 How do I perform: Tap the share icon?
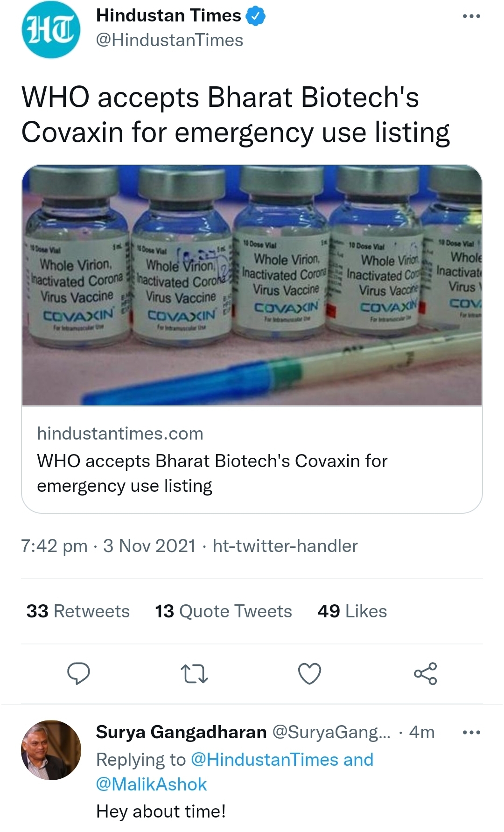[425, 673]
